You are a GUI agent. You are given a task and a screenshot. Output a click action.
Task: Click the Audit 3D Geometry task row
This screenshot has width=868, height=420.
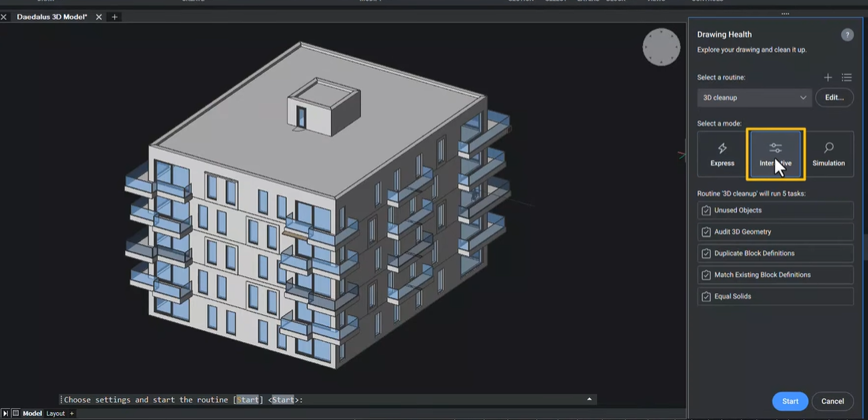coord(775,232)
